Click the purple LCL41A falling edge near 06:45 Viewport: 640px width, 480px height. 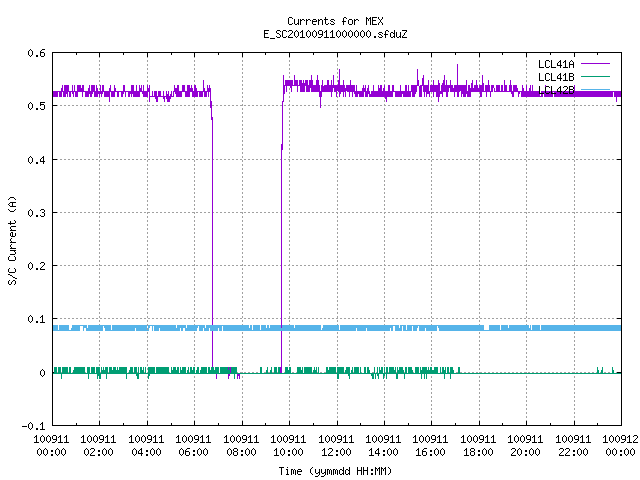(x=212, y=237)
